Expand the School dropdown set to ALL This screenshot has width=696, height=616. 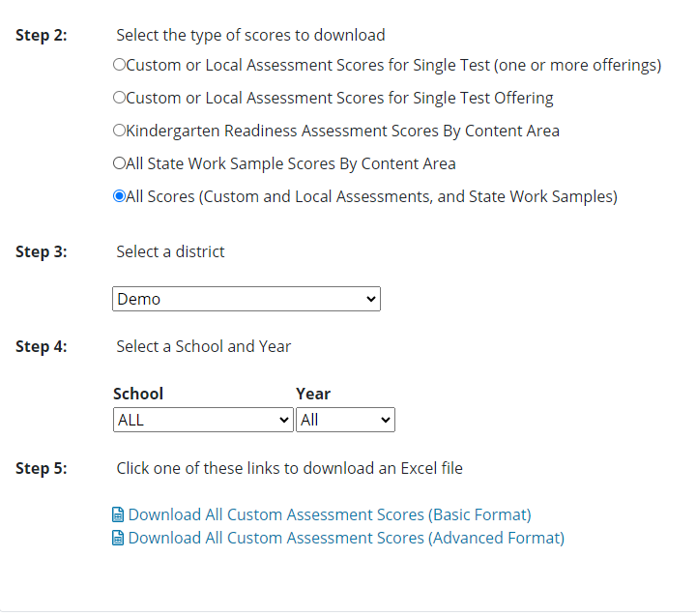point(203,420)
